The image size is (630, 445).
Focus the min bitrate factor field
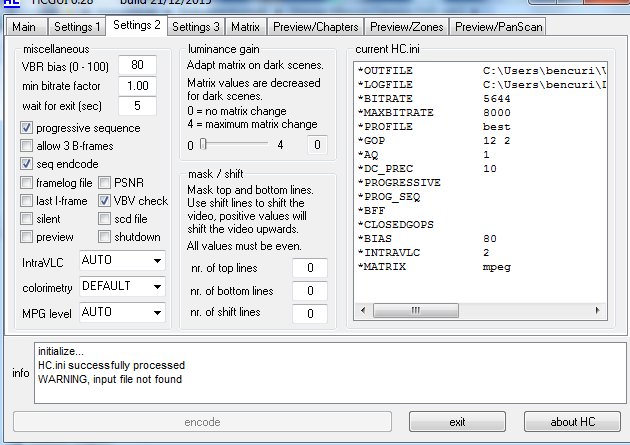coord(137,86)
